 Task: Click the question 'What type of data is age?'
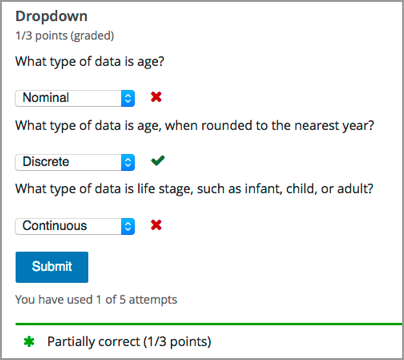click(x=90, y=62)
